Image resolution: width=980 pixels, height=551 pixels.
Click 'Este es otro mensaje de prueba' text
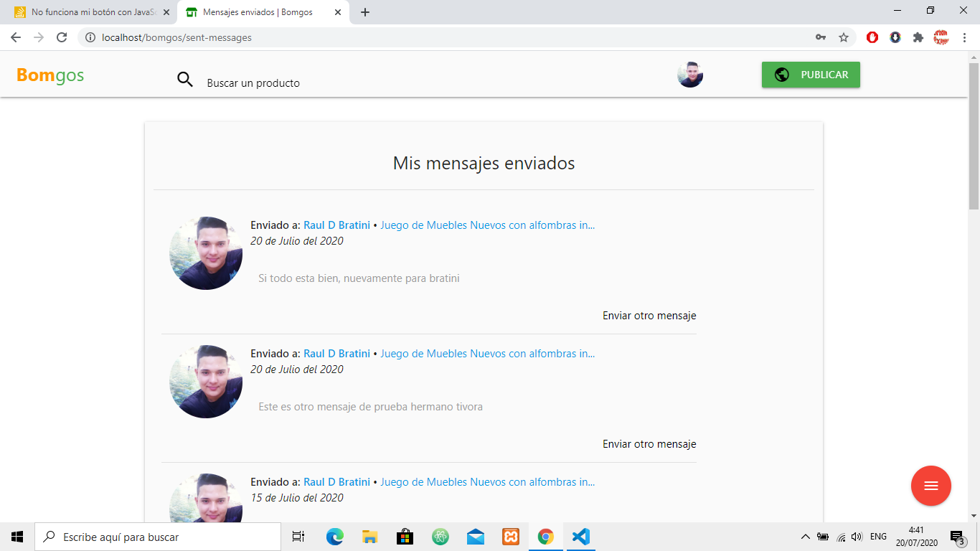coord(370,407)
